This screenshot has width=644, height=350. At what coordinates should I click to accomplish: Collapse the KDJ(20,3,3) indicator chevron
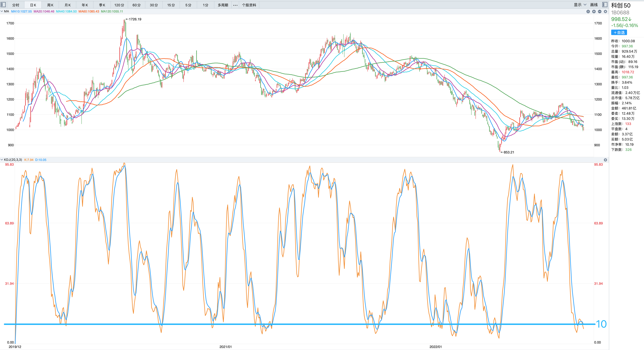coord(2,160)
